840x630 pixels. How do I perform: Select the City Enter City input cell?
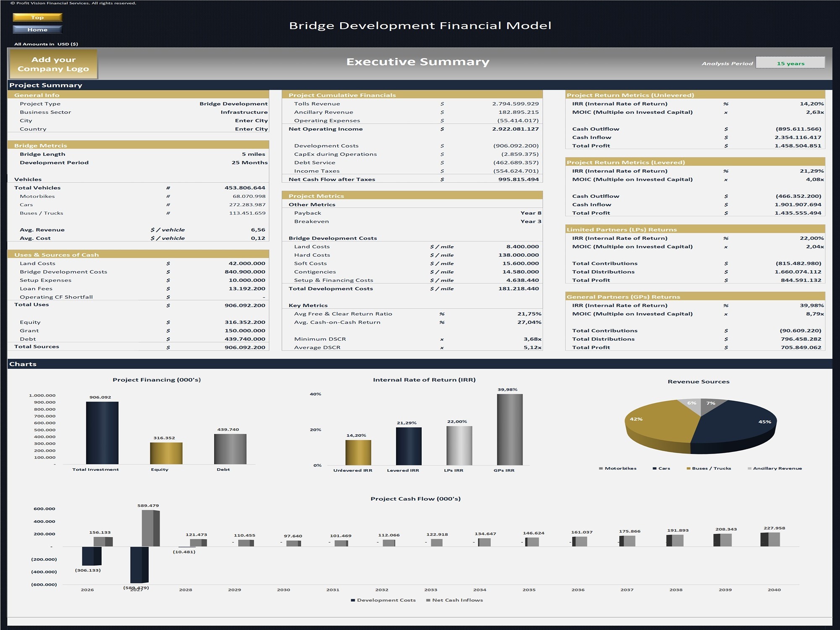251,121
